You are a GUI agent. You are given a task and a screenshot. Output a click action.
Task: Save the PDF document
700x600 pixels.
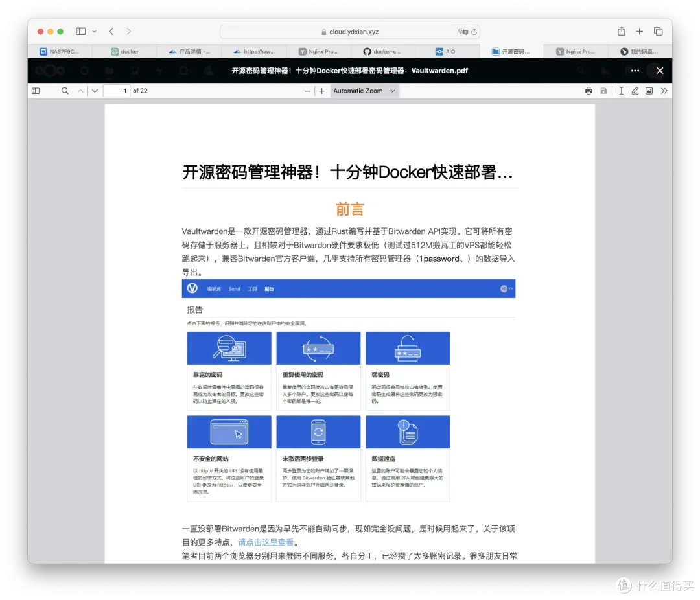click(603, 91)
